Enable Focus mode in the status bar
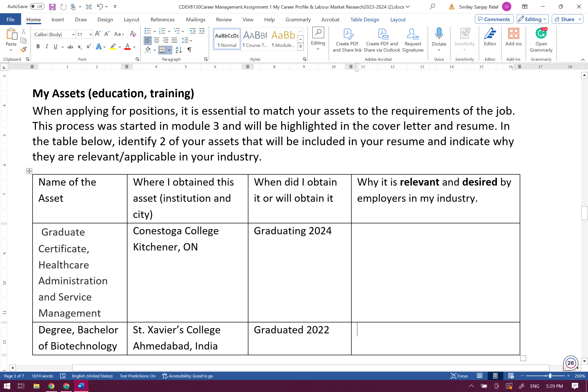Image resolution: width=588 pixels, height=392 pixels. [x=459, y=376]
